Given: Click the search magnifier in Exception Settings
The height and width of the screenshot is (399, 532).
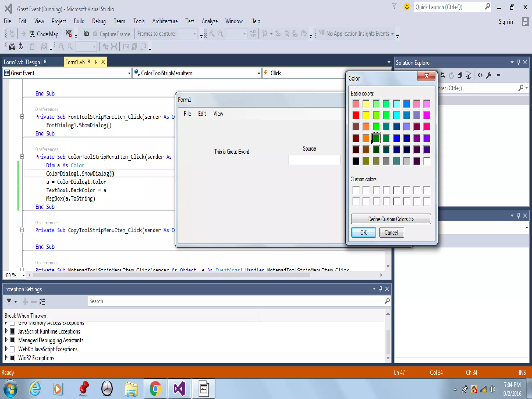Looking at the screenshot, I should (387, 301).
